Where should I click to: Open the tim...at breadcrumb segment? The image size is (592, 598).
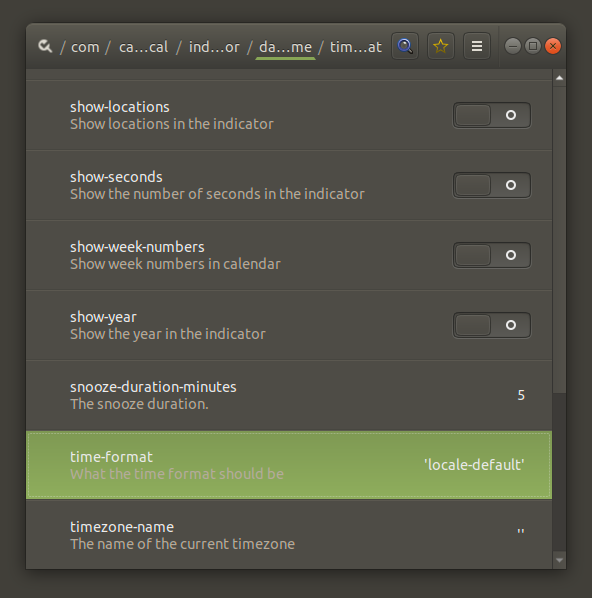(x=356, y=47)
